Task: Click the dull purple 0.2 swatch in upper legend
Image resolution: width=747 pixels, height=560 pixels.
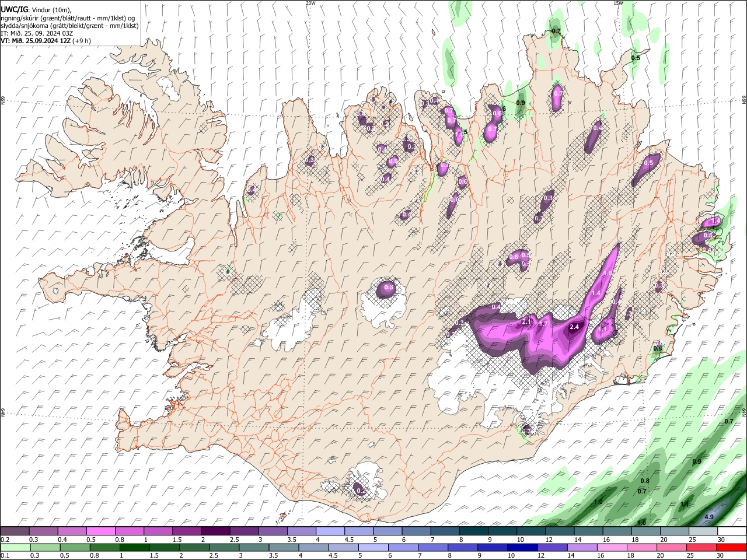Action: (15, 531)
